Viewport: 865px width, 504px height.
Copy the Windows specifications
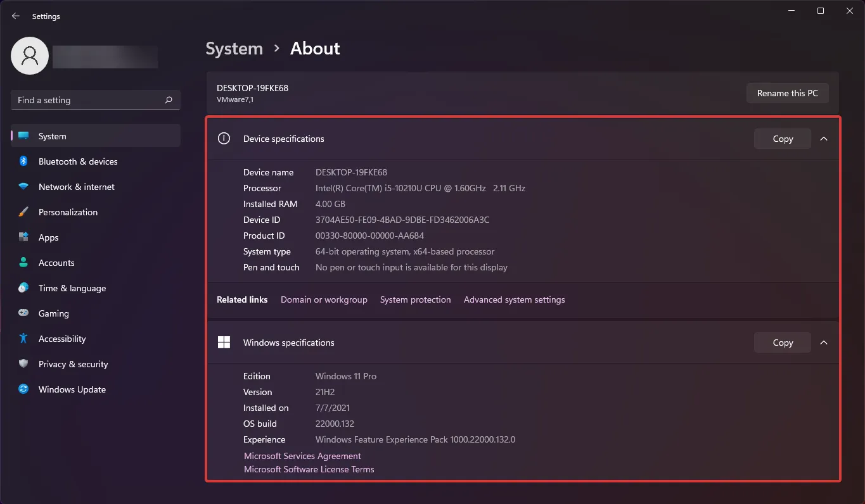pyautogui.click(x=782, y=343)
